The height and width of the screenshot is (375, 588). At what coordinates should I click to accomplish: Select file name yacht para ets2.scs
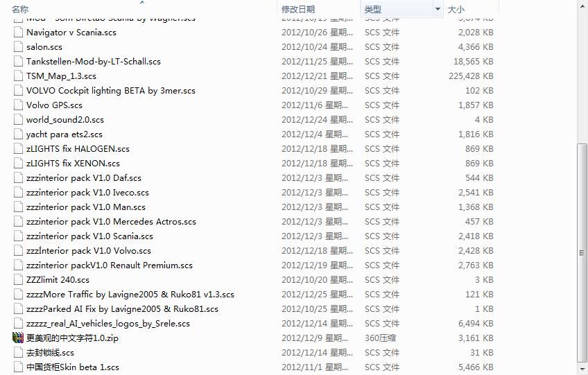point(64,134)
